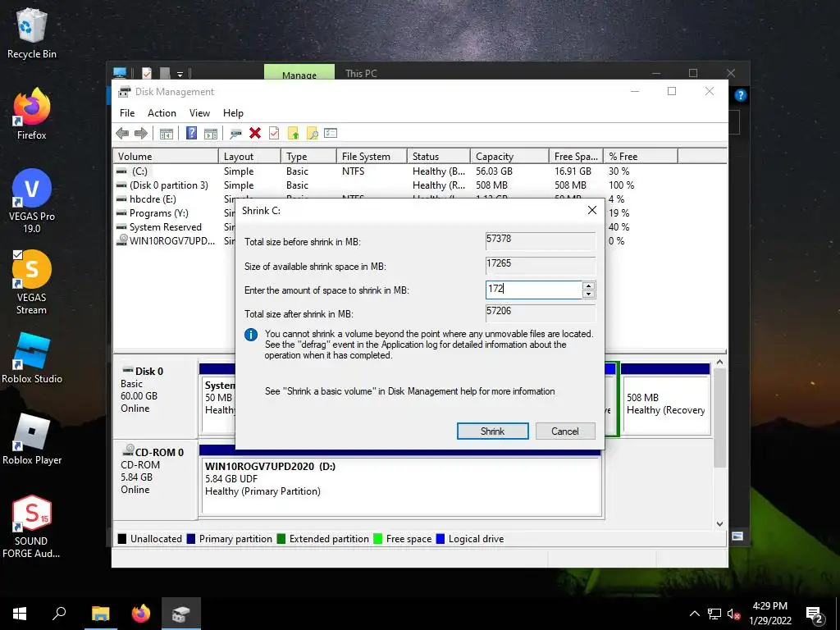Viewport: 840px width, 630px height.
Task: Open the Action menu
Action: (x=162, y=113)
